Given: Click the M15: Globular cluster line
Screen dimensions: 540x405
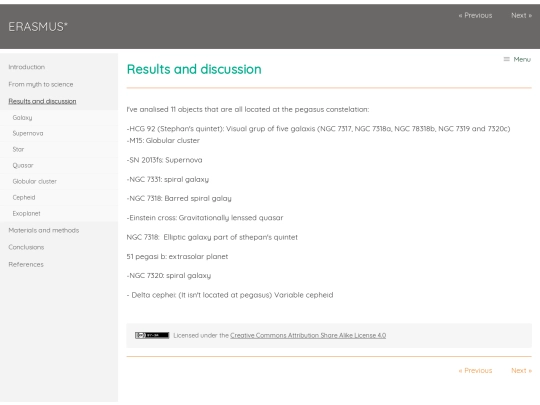Looking at the screenshot, I should [x=163, y=141].
